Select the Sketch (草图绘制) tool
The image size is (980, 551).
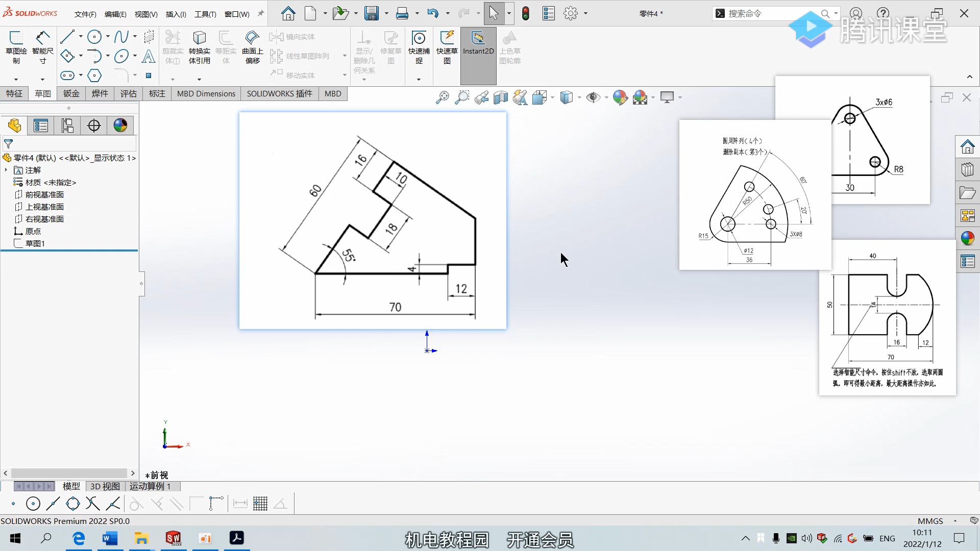[16, 47]
